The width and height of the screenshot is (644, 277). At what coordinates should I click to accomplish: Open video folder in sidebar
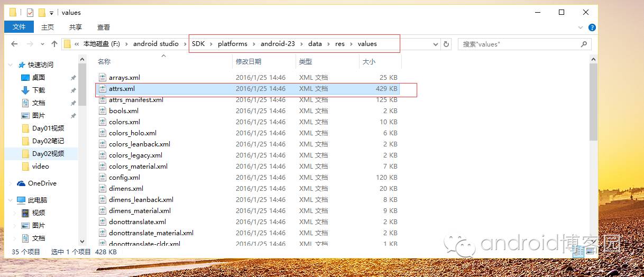coord(40,166)
